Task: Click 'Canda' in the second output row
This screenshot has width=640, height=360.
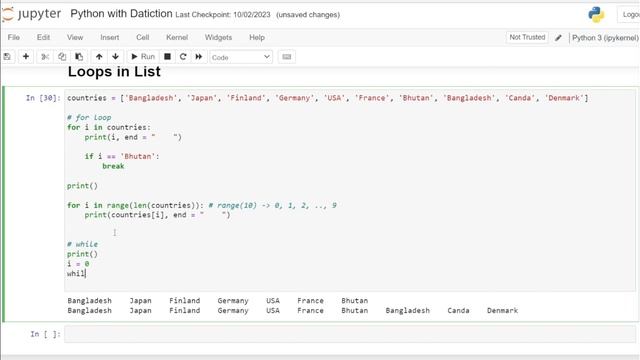Action: tap(458, 311)
